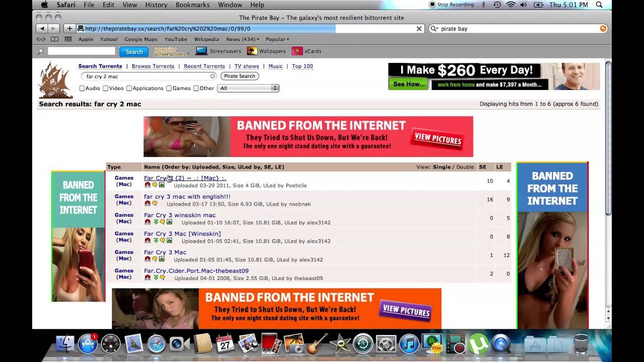This screenshot has height=362, width=644.
Task: Open the File menu
Action: (x=89, y=5)
